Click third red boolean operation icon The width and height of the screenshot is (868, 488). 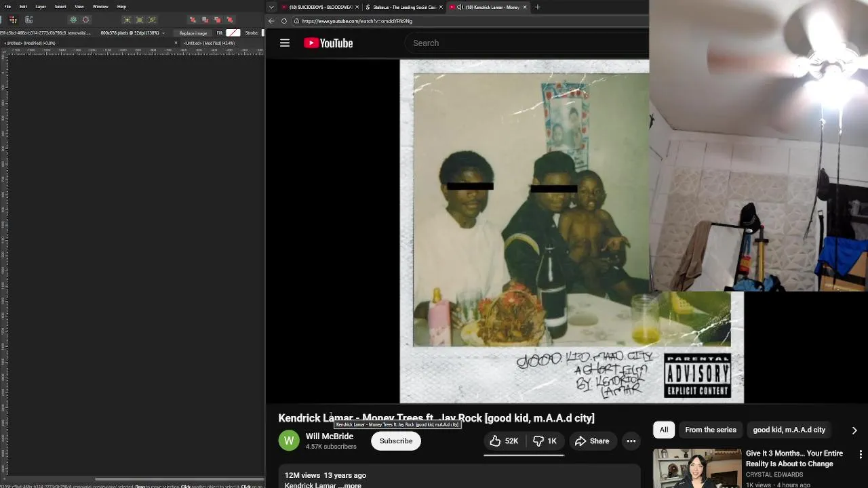tap(217, 20)
